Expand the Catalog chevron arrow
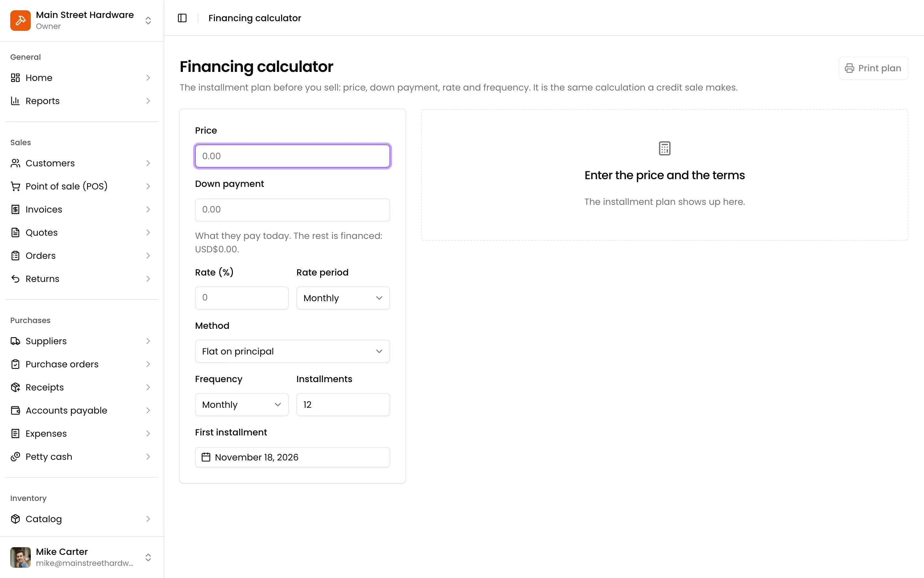Screen dimensions: 924x578 pyautogui.click(x=148, y=519)
